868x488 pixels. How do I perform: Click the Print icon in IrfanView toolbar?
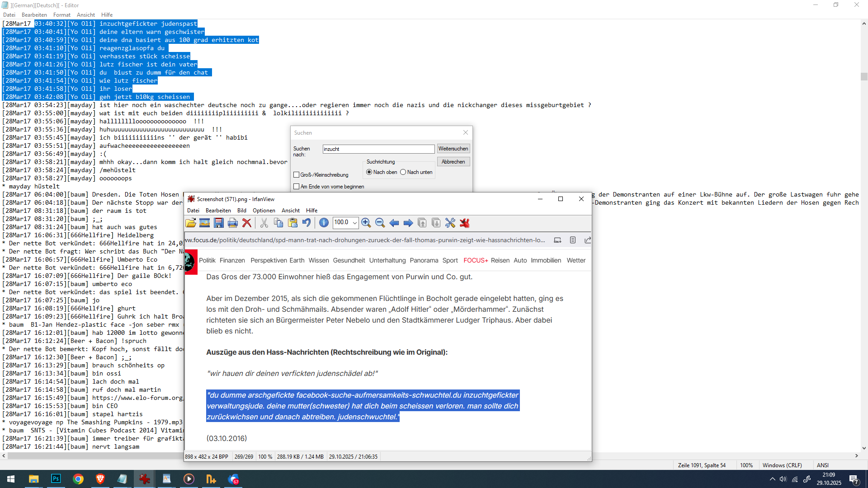pyautogui.click(x=233, y=223)
